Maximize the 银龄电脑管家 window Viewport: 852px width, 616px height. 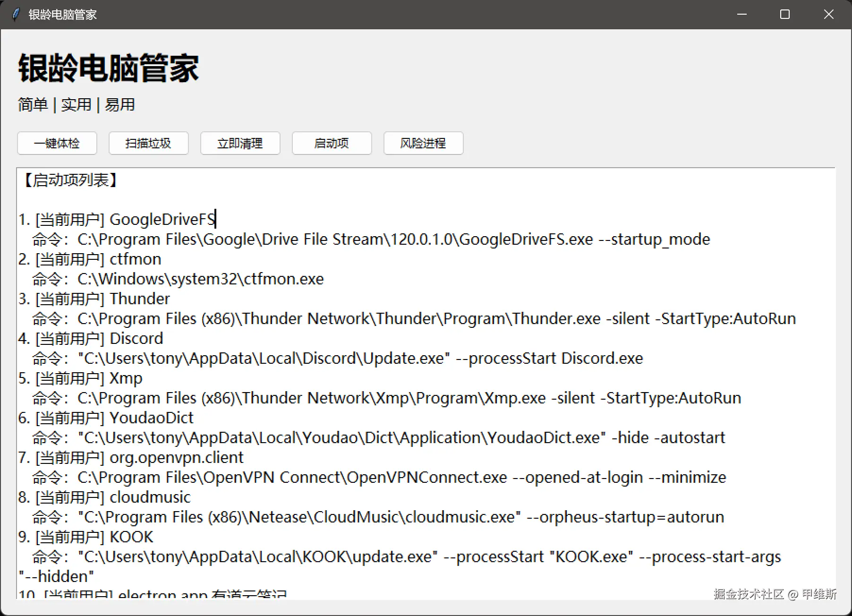tap(785, 14)
